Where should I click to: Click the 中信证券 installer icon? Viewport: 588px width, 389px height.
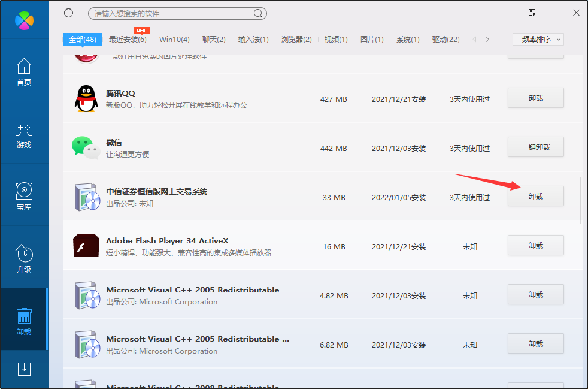click(x=87, y=197)
